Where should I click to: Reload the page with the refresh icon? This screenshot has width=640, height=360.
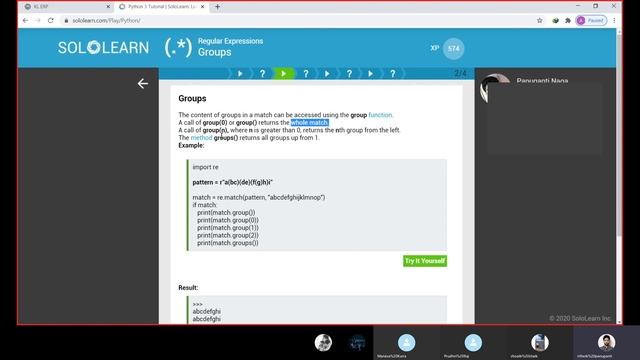pos(51,20)
